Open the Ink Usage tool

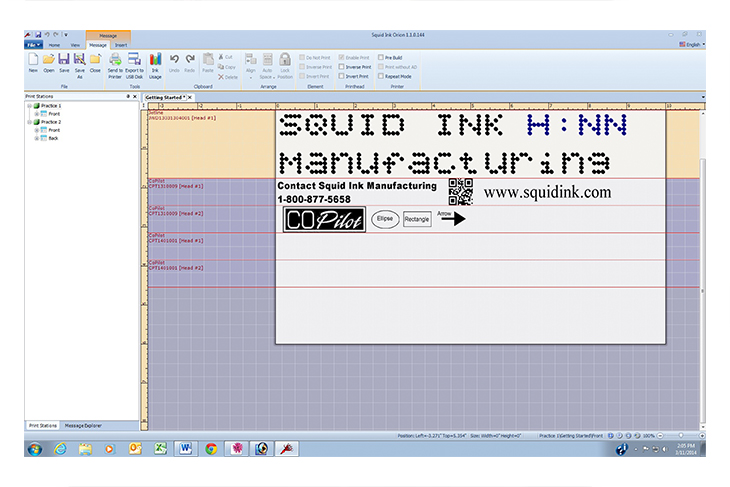pyautogui.click(x=155, y=61)
